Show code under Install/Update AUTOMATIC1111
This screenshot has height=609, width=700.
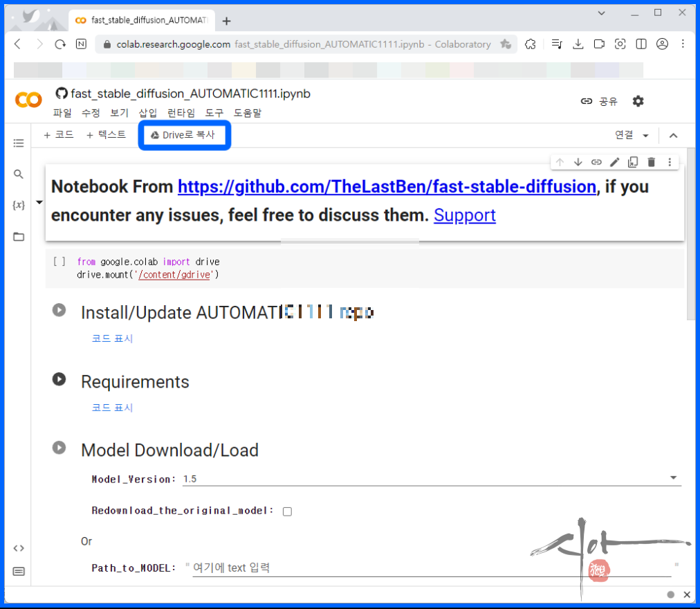tap(112, 338)
